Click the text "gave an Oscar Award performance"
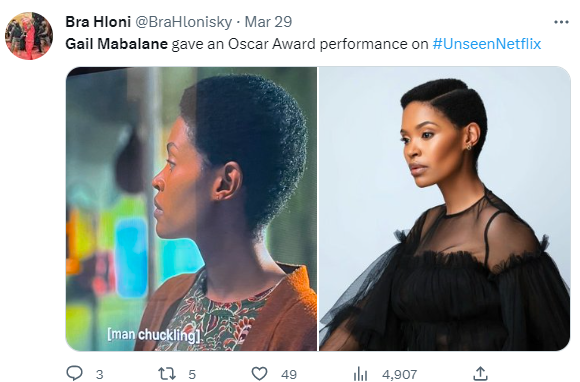 pos(289,44)
